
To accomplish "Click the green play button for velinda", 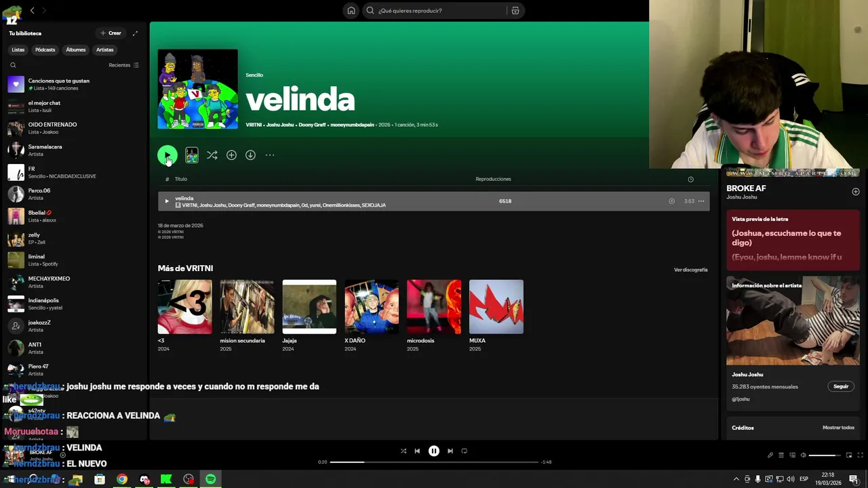I will point(167,155).
